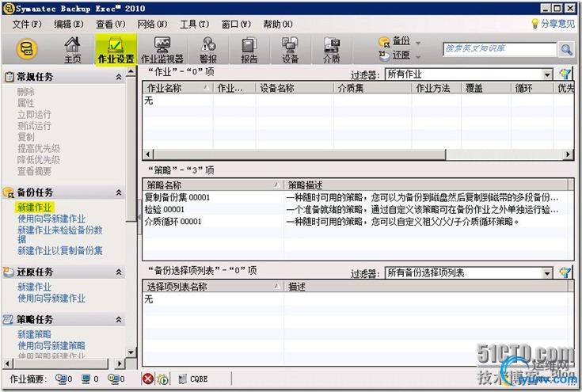This screenshot has width=582, height=392.
Task: Click 新建作业 under 备份任务
Action: [35, 207]
